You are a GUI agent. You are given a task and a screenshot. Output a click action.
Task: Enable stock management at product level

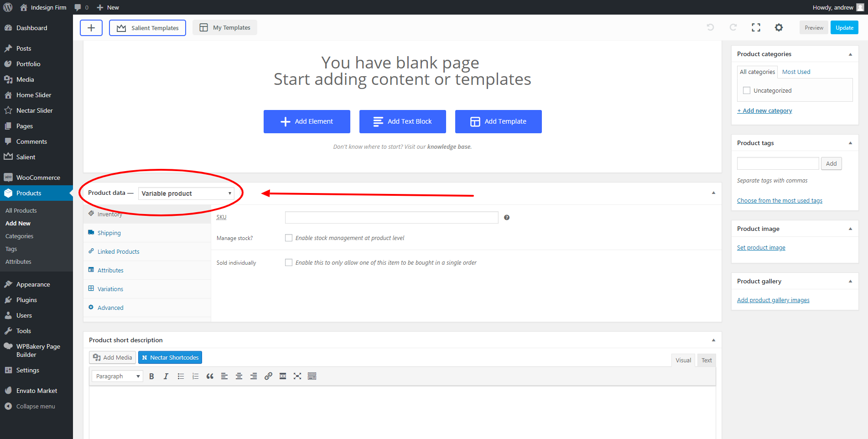point(289,238)
